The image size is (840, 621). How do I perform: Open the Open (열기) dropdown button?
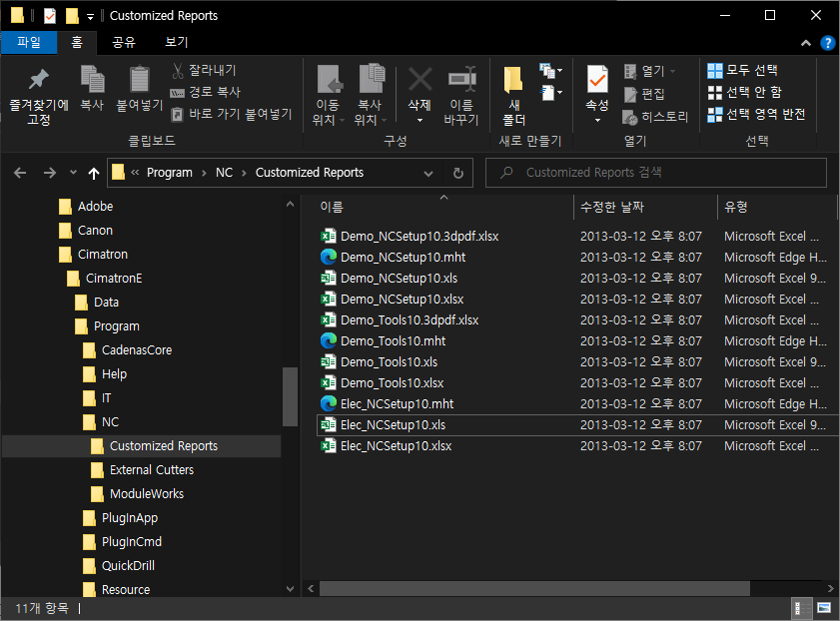pyautogui.click(x=649, y=71)
